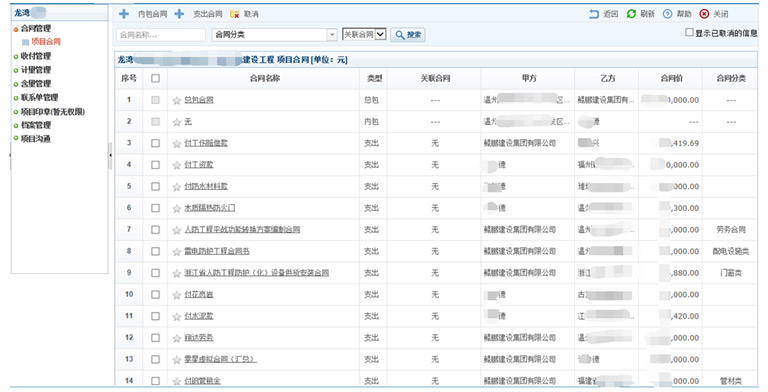Sort by the 甲方 column header
The width and height of the screenshot is (768, 392).
tap(528, 78)
